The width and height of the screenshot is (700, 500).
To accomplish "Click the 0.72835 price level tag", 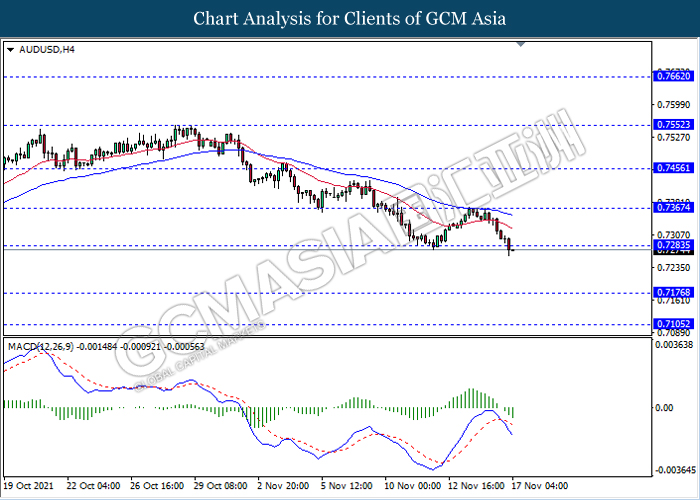I will tap(669, 245).
